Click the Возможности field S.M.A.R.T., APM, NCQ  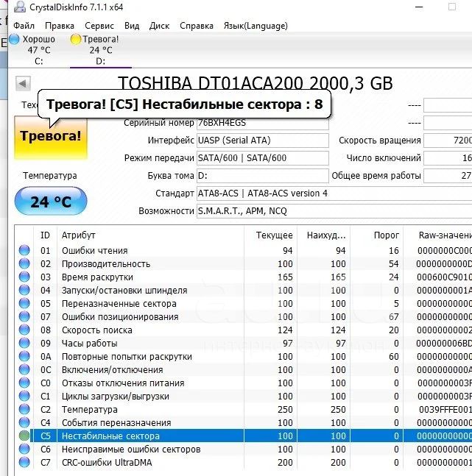coord(334,211)
